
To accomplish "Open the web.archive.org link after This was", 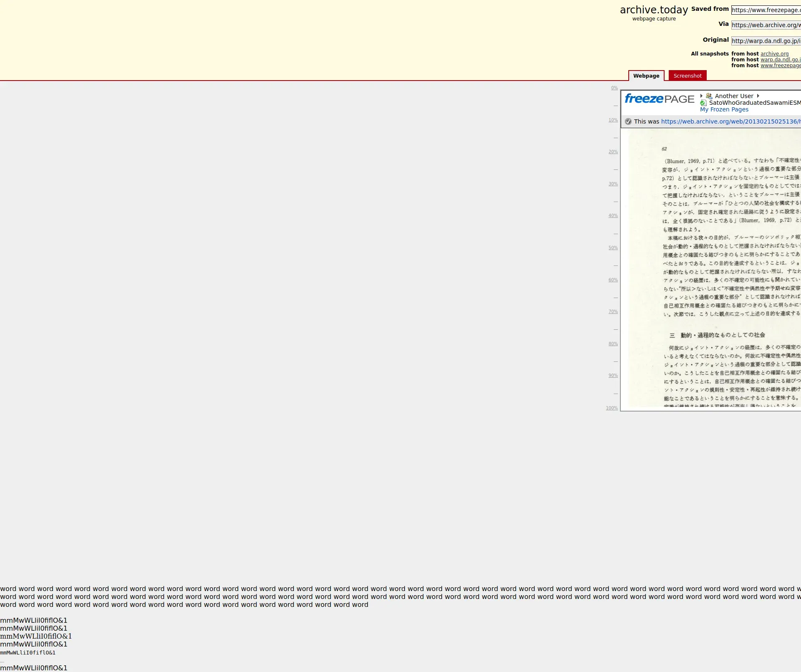I will tap(730, 121).
